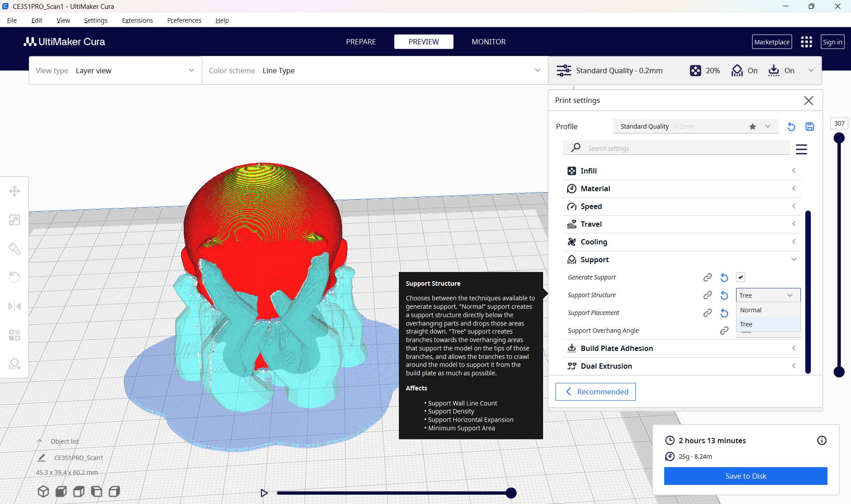
Task: Toggle the Support Structure dropdown showing Tree
Action: click(x=768, y=295)
